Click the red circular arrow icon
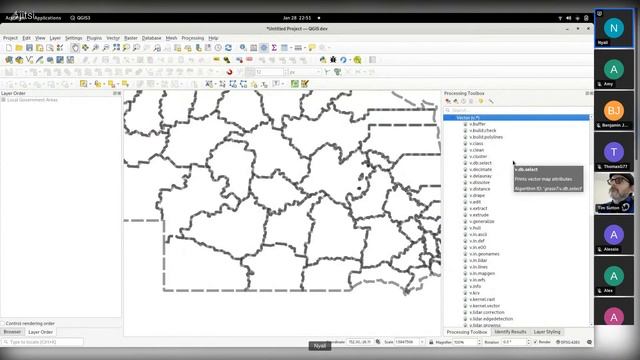The height and width of the screenshot is (360, 640). [x=229, y=72]
